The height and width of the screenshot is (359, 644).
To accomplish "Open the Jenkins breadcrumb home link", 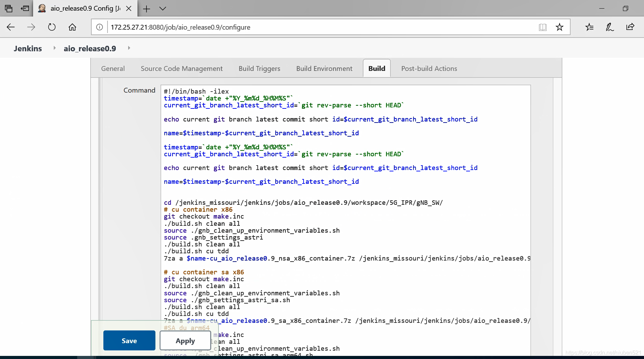I will [x=28, y=49].
